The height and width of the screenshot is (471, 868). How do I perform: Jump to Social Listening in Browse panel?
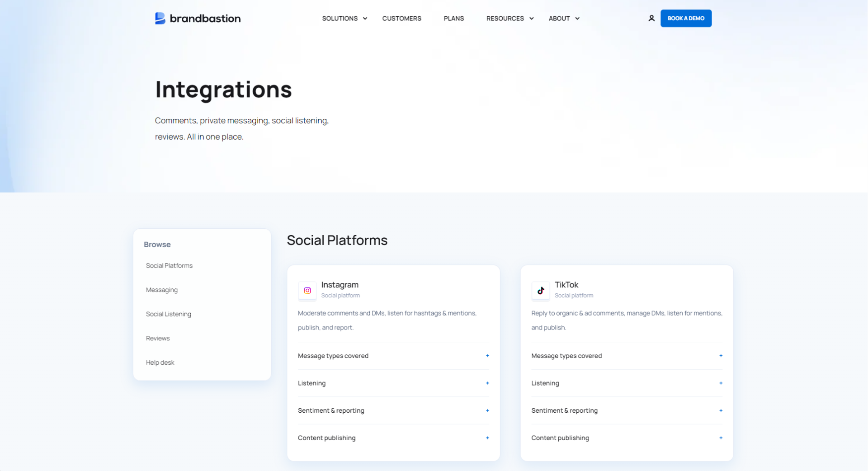point(168,314)
